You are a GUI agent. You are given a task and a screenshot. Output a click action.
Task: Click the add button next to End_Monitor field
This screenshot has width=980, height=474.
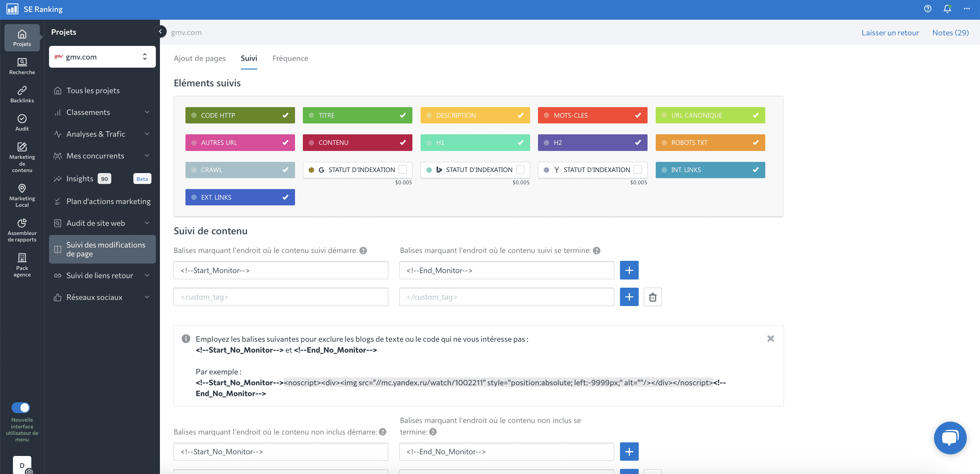(629, 270)
